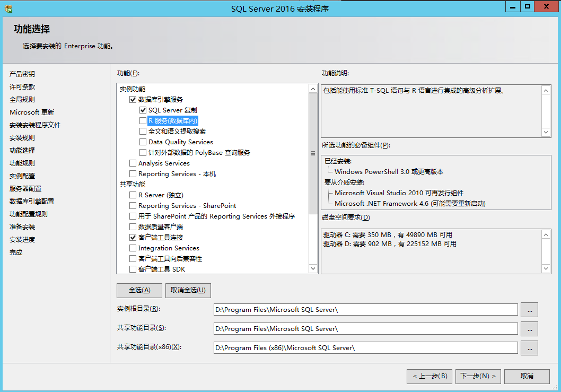The height and width of the screenshot is (392, 561).
Task: Click up arrow in 功能说明 box
Action: tap(546, 91)
